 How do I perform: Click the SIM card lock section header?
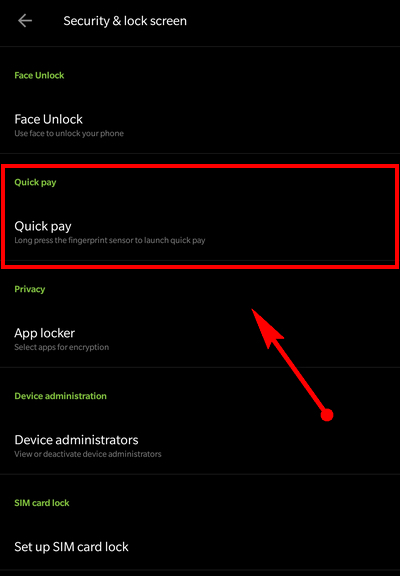(42, 503)
